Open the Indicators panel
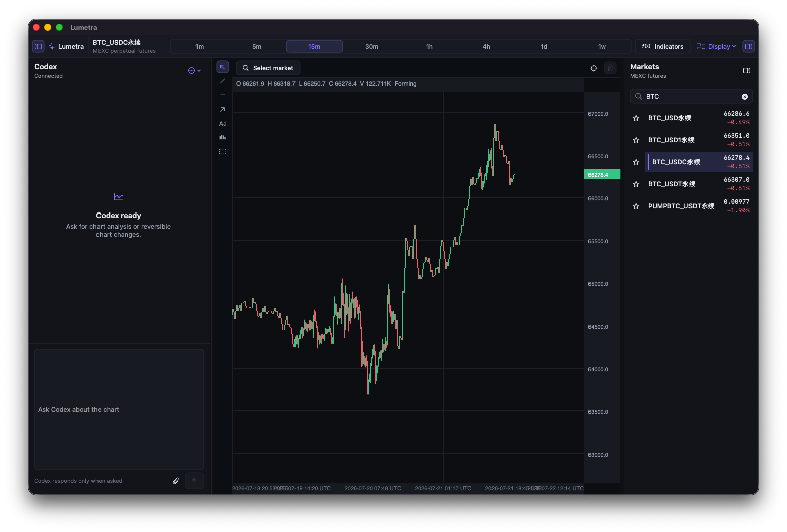Viewport: 787px width, 532px height. [x=662, y=46]
